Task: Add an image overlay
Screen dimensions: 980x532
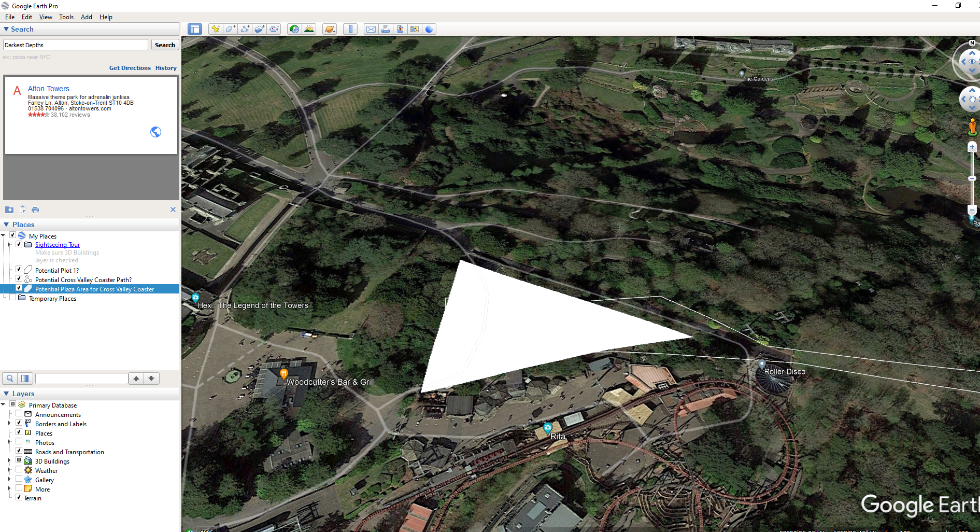Action: pyautogui.click(x=260, y=29)
